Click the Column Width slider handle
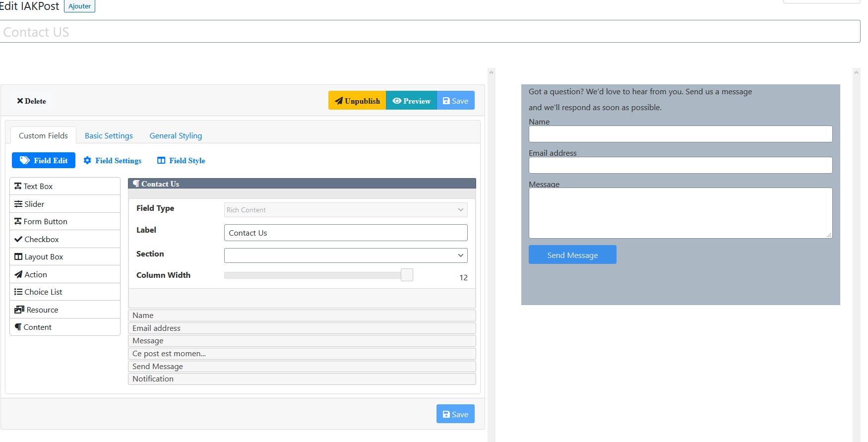 pyautogui.click(x=407, y=275)
